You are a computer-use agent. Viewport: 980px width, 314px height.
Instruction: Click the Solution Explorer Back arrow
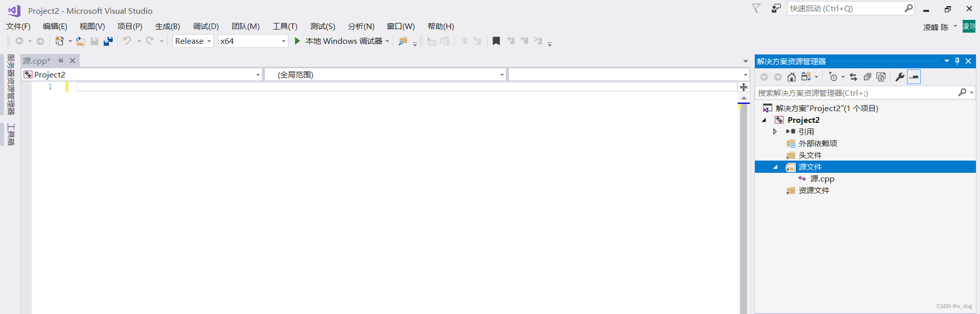764,77
